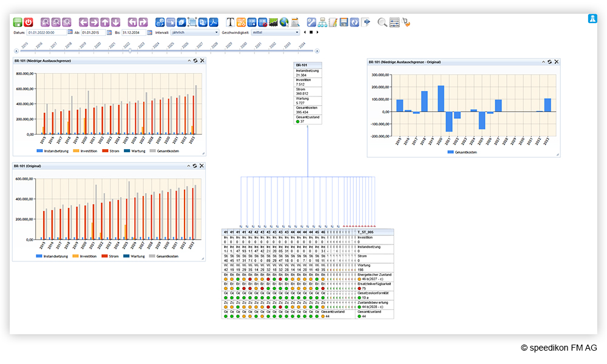Toggle Instandsetzung legend in Niedrige Austauschgrenze chart

(53, 151)
